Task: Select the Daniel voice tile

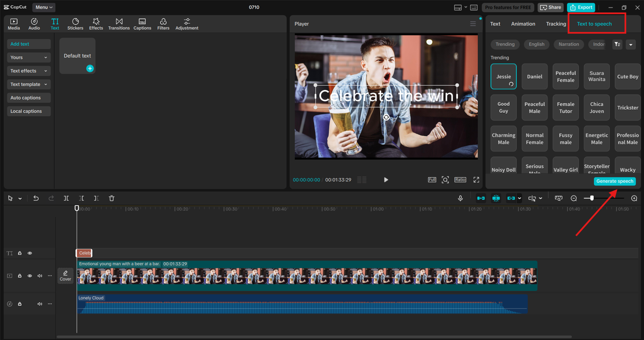Action: pyautogui.click(x=534, y=77)
